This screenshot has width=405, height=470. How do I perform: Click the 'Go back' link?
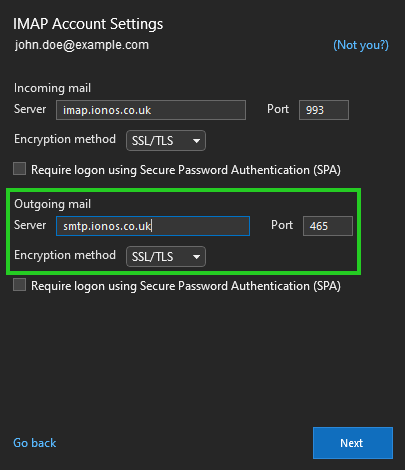[x=35, y=443]
